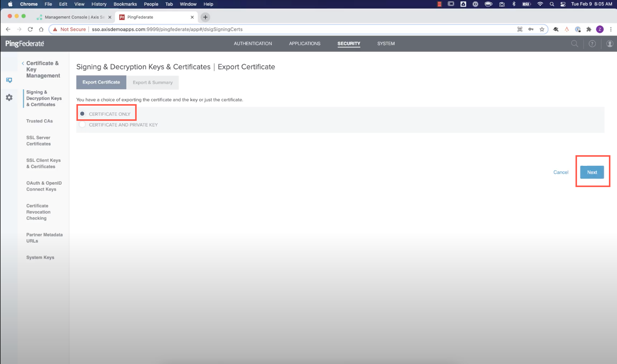Open Trusted CAs in sidebar
This screenshot has height=364, width=617.
[39, 121]
